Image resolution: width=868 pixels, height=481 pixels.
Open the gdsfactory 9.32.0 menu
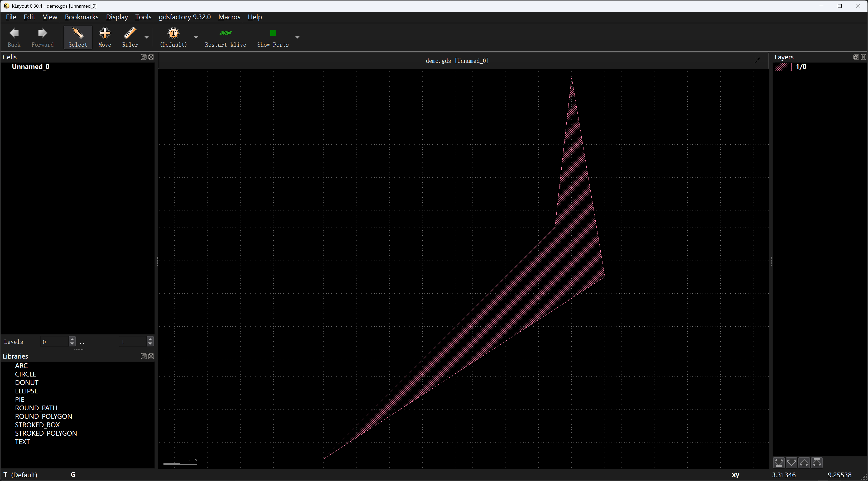(x=185, y=17)
